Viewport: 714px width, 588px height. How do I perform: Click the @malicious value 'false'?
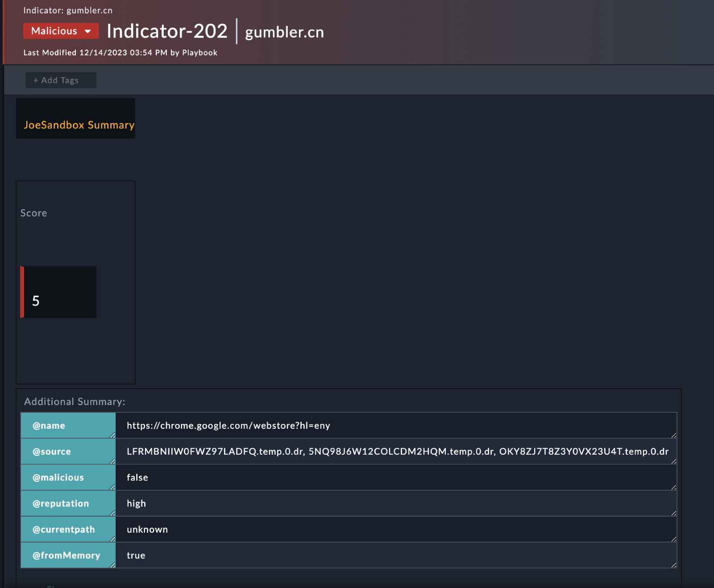coord(137,477)
